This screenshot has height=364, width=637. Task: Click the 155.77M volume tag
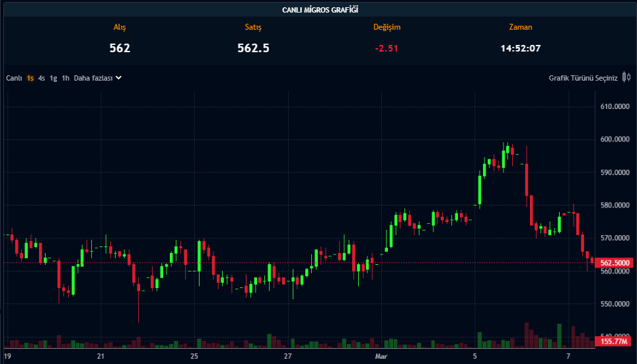pos(614,342)
